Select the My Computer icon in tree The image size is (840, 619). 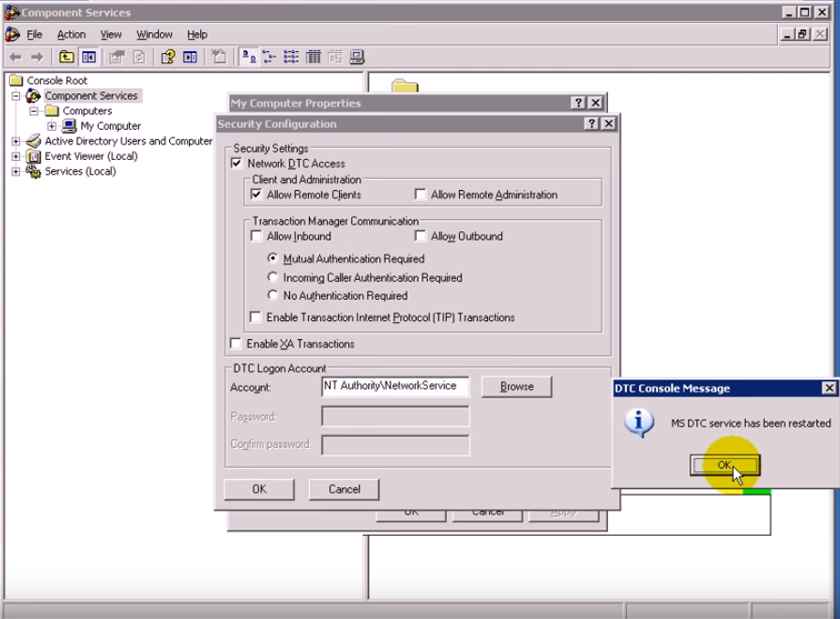click(x=69, y=126)
